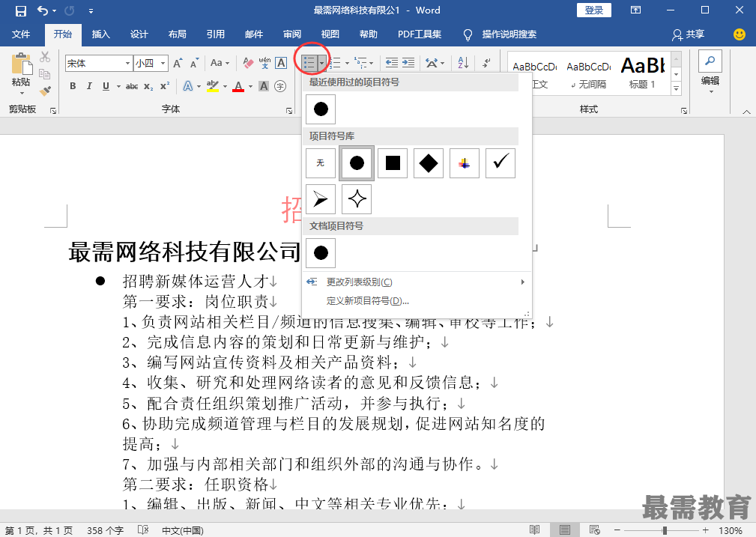The height and width of the screenshot is (537, 756).
Task: Switch to the 布局 tab
Action: (x=177, y=34)
